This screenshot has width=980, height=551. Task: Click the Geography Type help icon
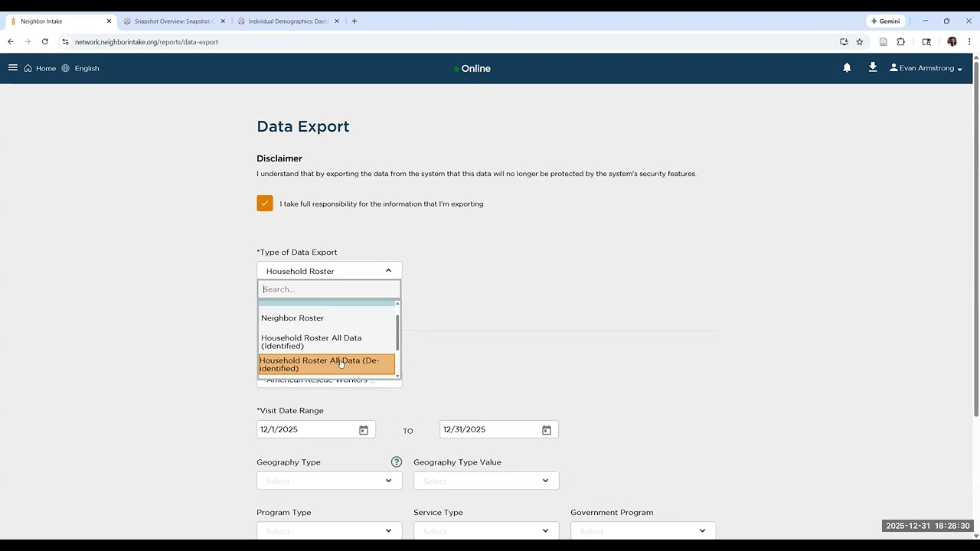(397, 462)
